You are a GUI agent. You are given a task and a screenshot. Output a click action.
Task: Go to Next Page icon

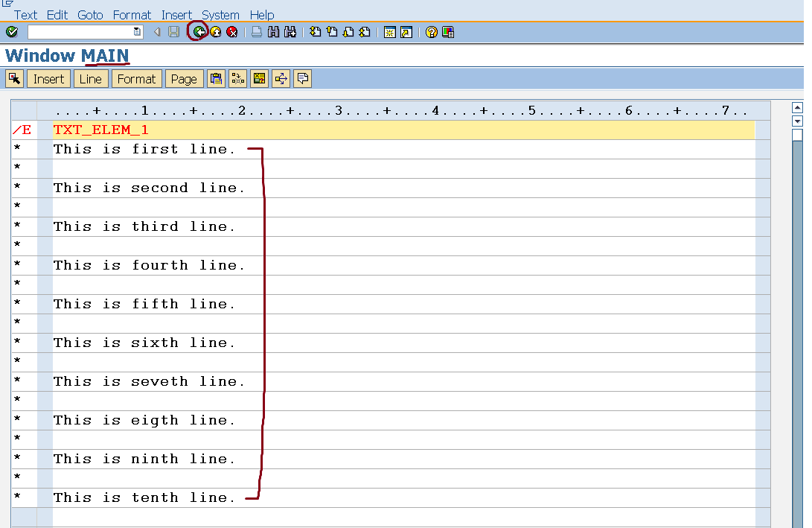pyautogui.click(x=348, y=32)
